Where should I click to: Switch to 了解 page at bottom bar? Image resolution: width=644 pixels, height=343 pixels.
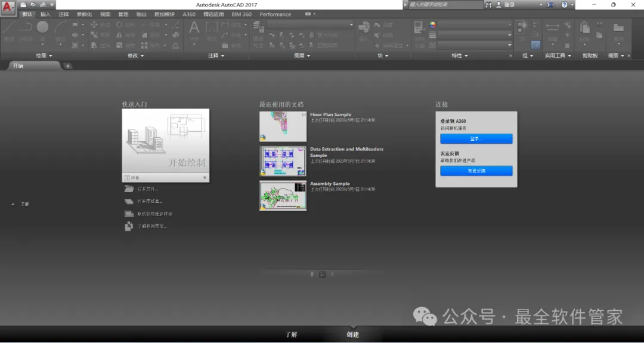click(x=291, y=335)
